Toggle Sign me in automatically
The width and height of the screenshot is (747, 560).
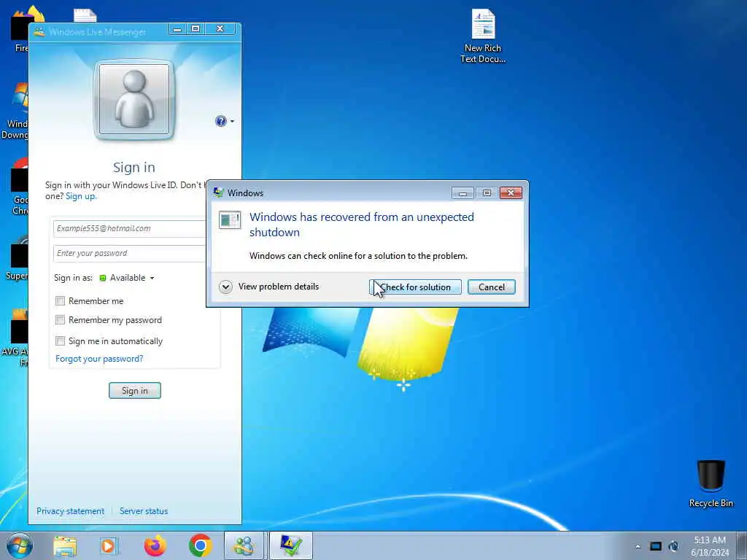[60, 341]
